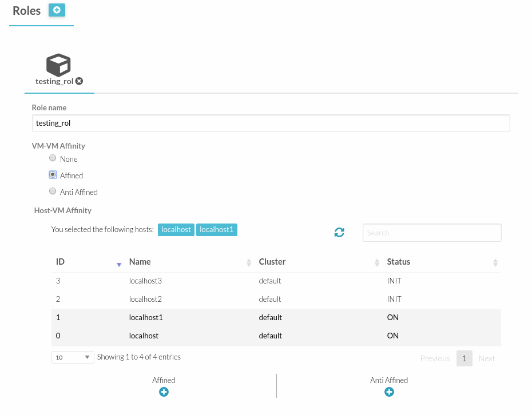This screenshot has width=532, height=415.
Task: Add a new Affined group via plus icon
Action: coord(164,392)
